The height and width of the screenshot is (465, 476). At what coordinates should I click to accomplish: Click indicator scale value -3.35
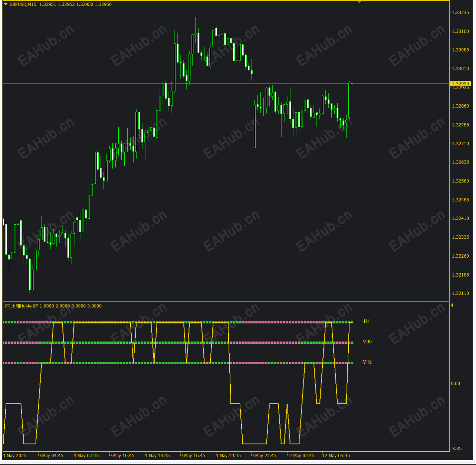point(456,449)
